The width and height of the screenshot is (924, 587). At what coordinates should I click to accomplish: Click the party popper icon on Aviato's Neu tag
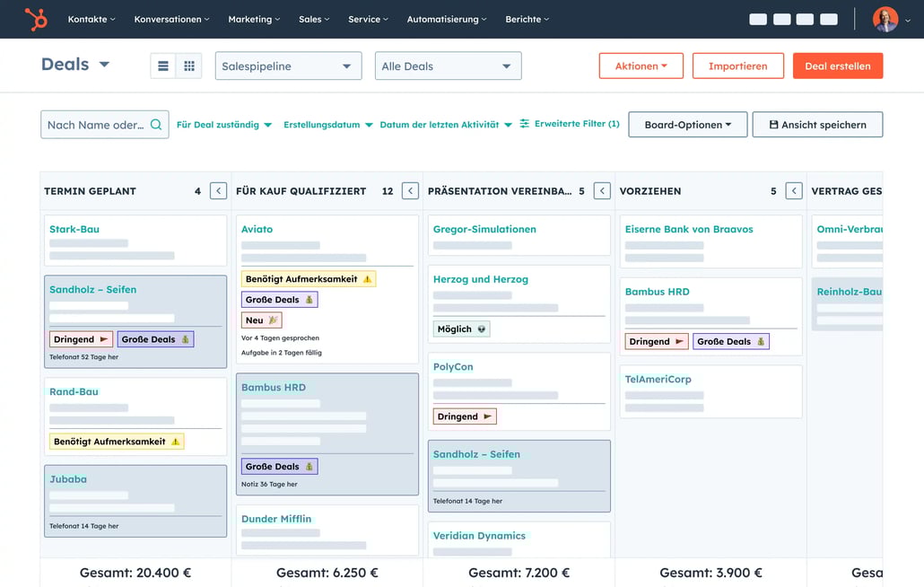pyautogui.click(x=270, y=320)
